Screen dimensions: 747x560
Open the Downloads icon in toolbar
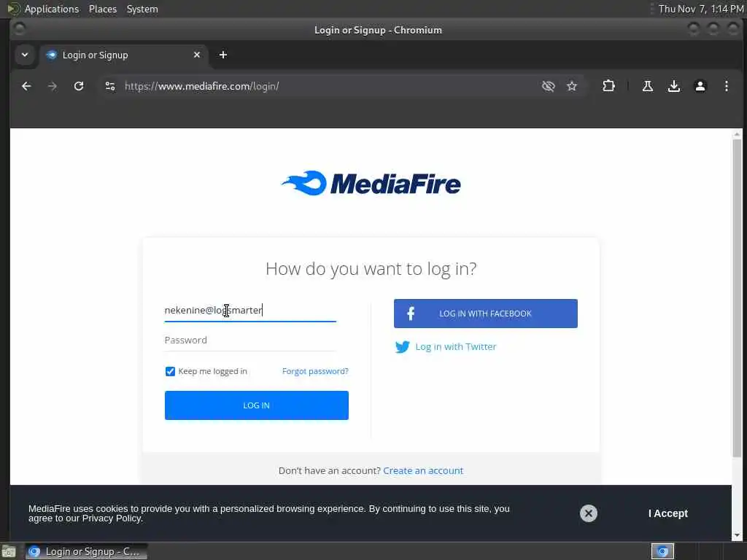[x=673, y=86]
